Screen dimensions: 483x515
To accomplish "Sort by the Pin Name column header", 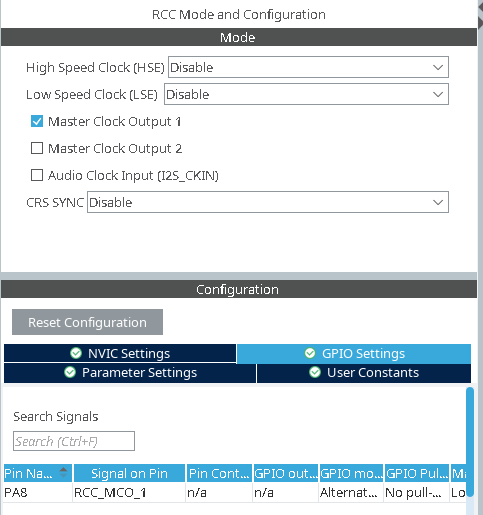I will point(38,473).
